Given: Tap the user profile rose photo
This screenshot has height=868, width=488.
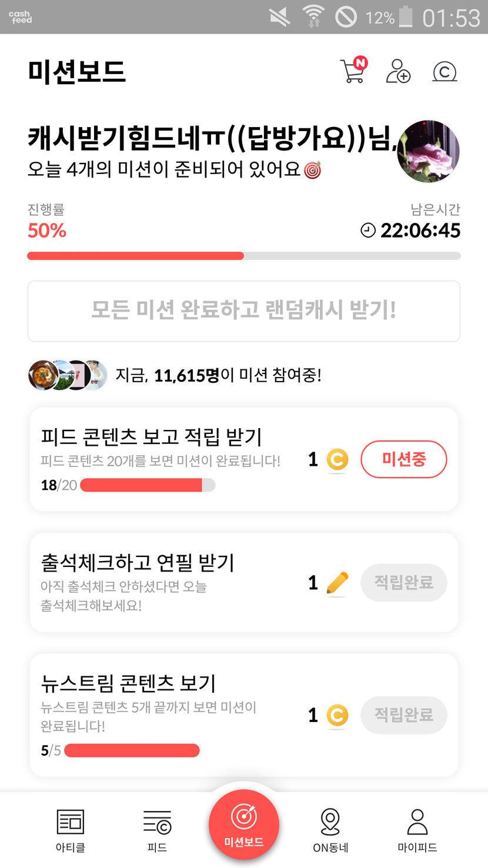Looking at the screenshot, I should [428, 151].
